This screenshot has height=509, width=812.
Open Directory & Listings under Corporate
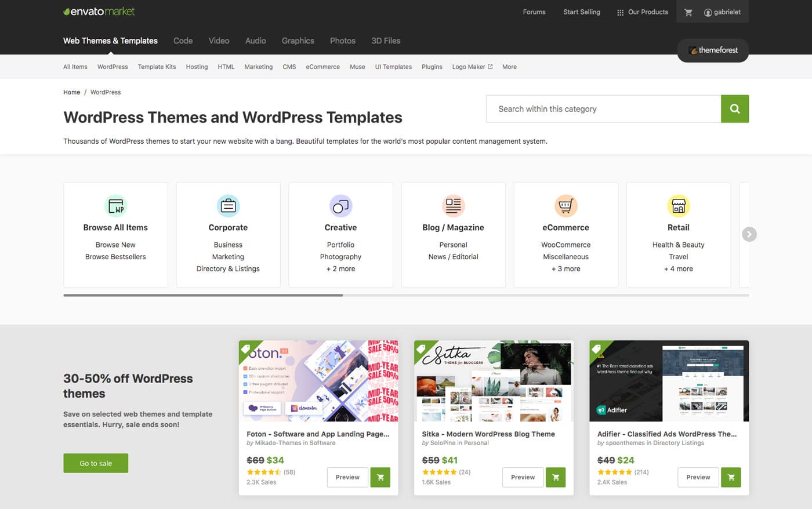tap(228, 269)
